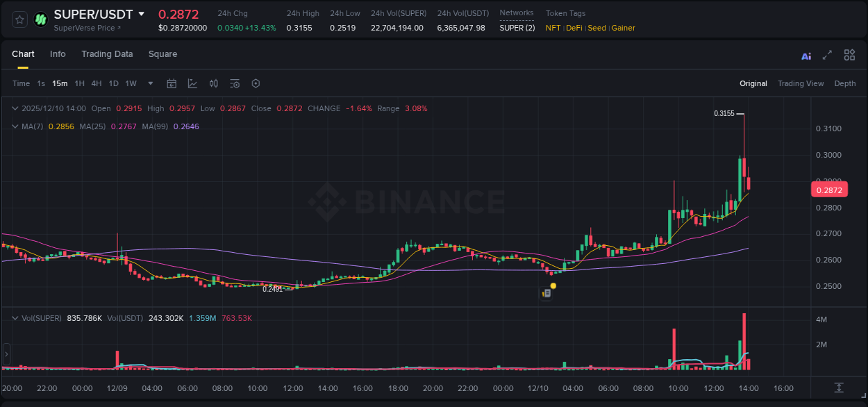Open the Info tab

point(58,54)
